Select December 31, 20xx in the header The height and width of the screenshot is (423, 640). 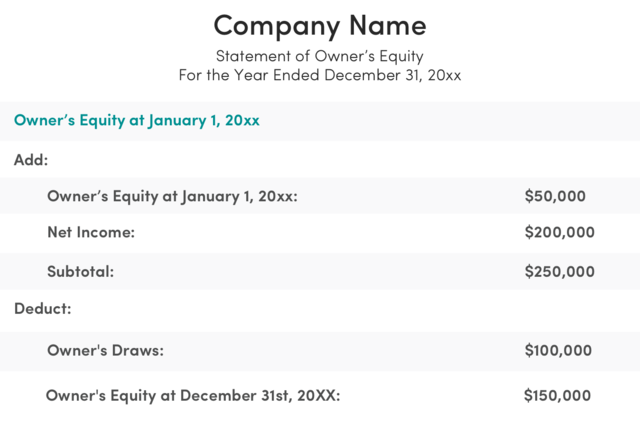click(x=393, y=76)
